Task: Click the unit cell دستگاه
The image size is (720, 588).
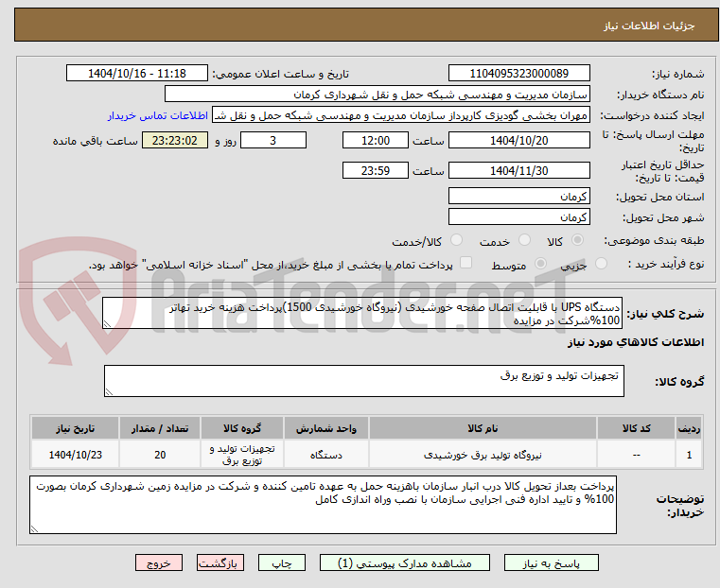Action: (326, 455)
